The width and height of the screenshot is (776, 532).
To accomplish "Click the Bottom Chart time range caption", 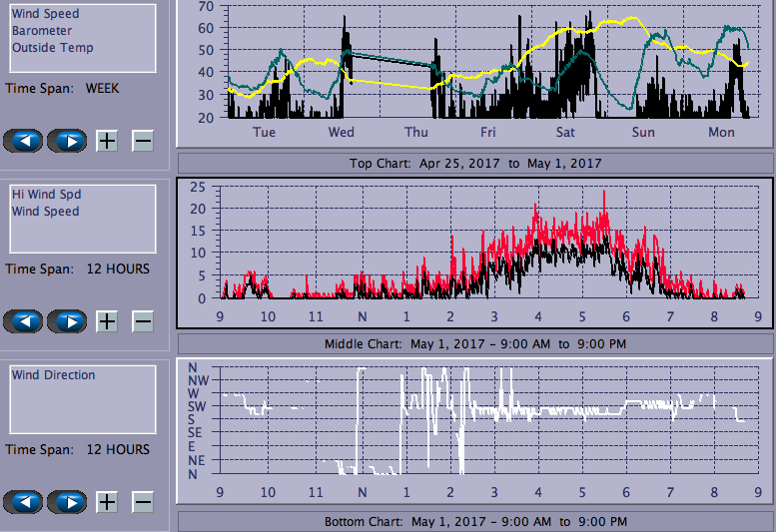I will pyautogui.click(x=475, y=522).
